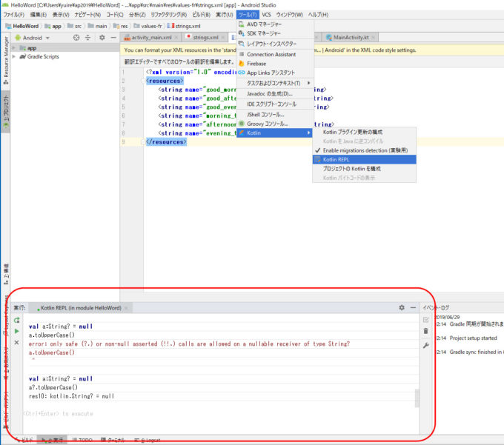Open the Edit menu
Screen dimensions: 504x445
(39, 15)
